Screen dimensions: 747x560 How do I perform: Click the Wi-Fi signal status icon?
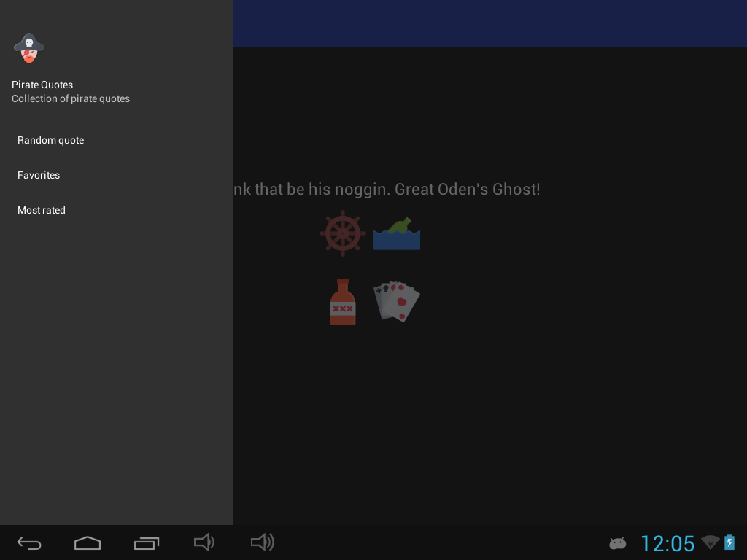pos(711,542)
